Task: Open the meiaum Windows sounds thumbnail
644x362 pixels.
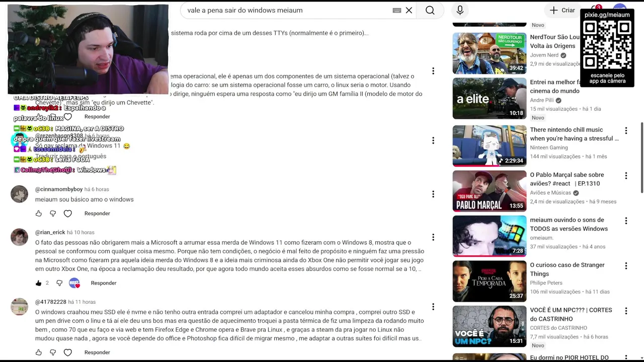Action: 490,236
